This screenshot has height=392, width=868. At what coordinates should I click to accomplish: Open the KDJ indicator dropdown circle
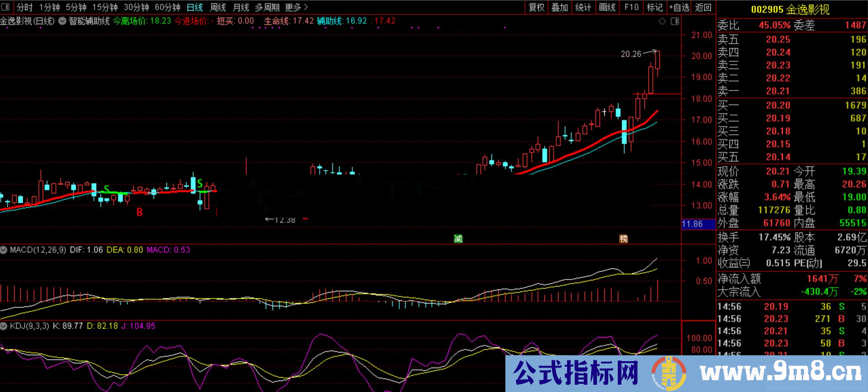[4, 326]
